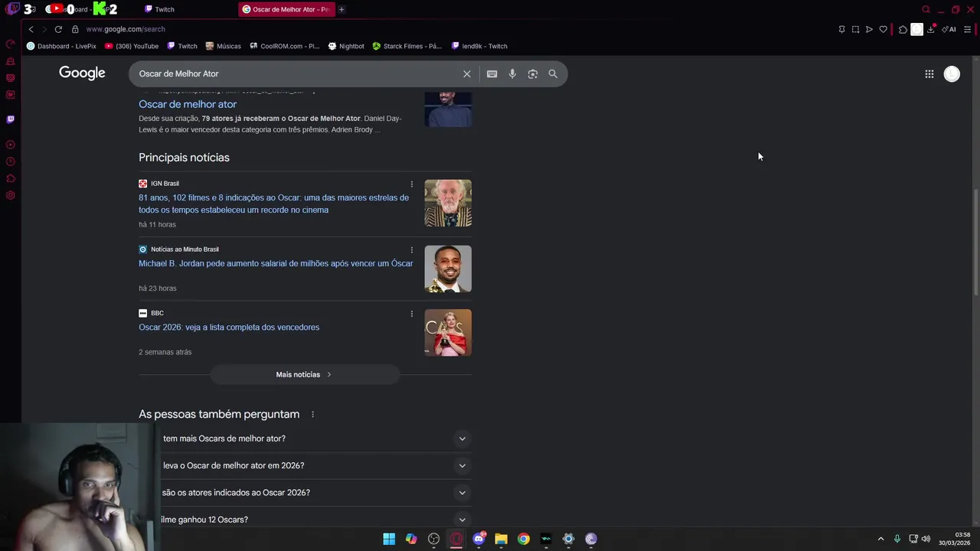
Task: Open the Twitch panel in the Opera sidebar
Action: pyautogui.click(x=10, y=119)
